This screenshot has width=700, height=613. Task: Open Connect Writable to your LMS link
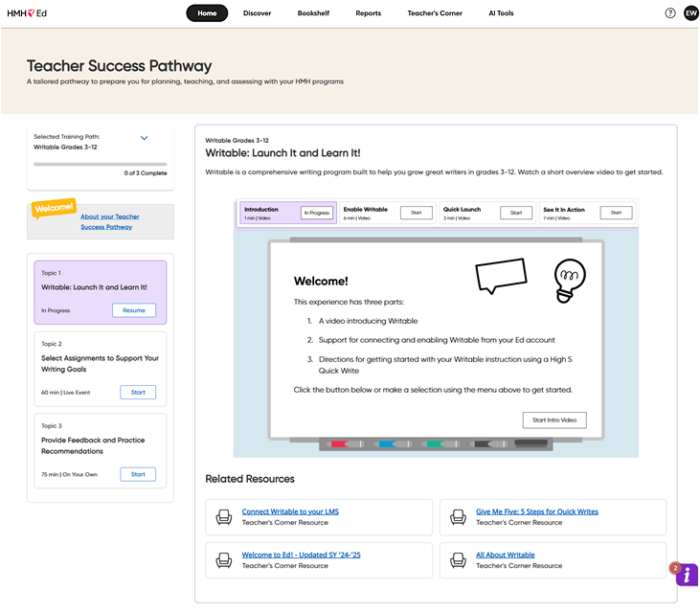pos(290,511)
